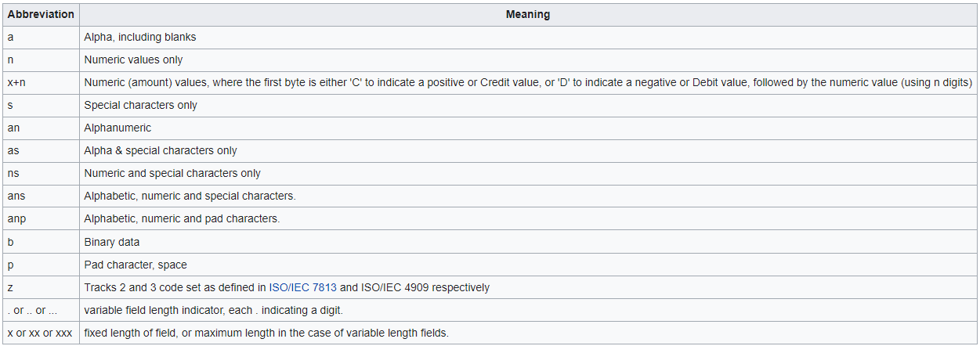Click the 'Numeric values only' text
This screenshot has height=346, width=980.
pyautogui.click(x=133, y=59)
